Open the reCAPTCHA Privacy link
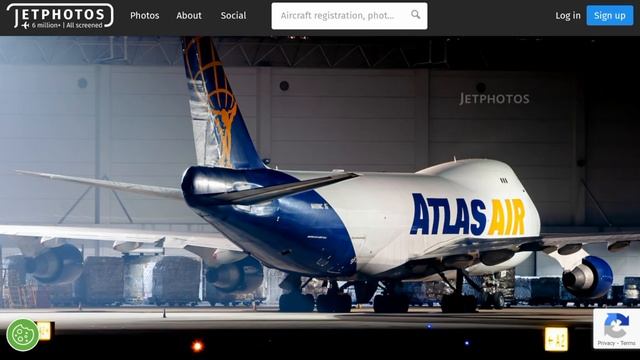The width and height of the screenshot is (640, 360). [606, 343]
